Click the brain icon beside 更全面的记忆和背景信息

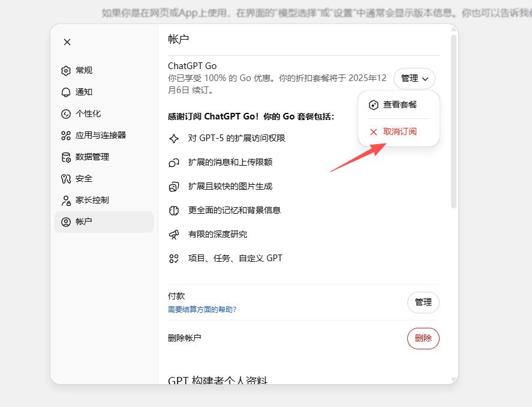[x=174, y=211]
